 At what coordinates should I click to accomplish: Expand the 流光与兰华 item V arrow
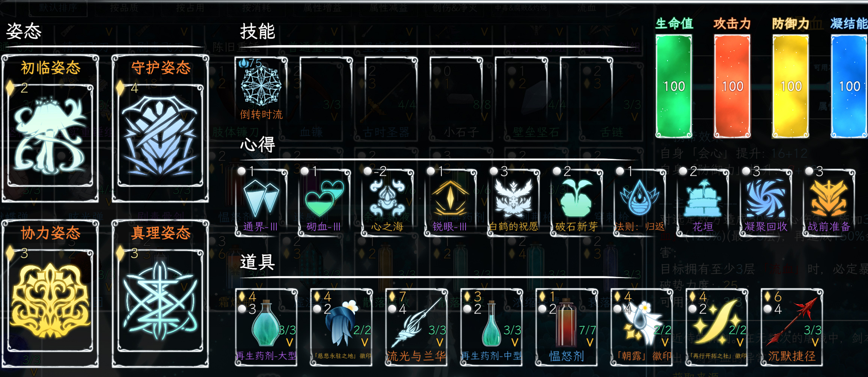coord(440,342)
